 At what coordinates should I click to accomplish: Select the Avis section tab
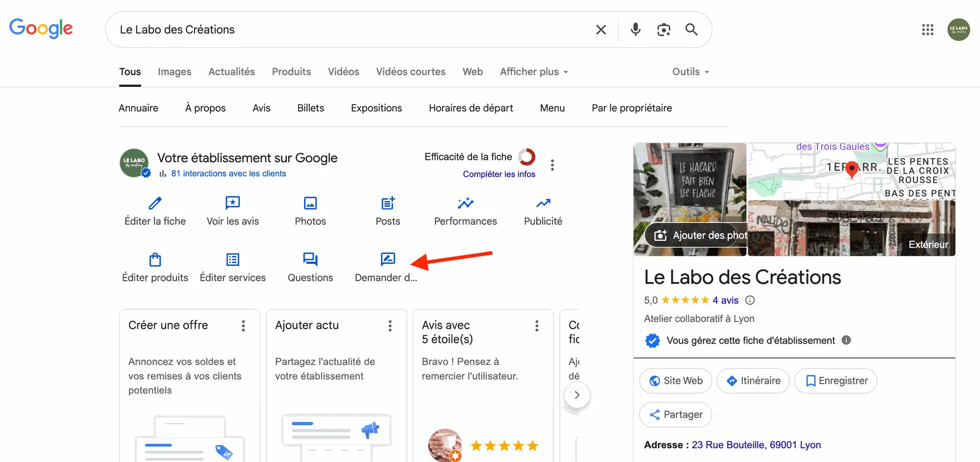click(261, 108)
